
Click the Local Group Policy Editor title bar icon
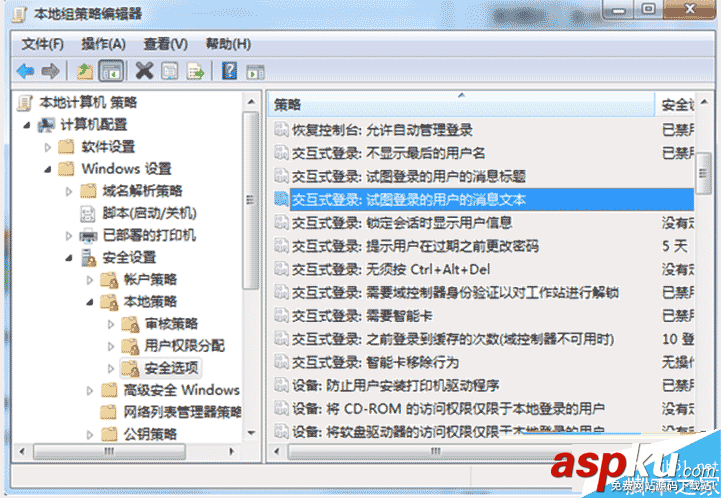[x=19, y=14]
